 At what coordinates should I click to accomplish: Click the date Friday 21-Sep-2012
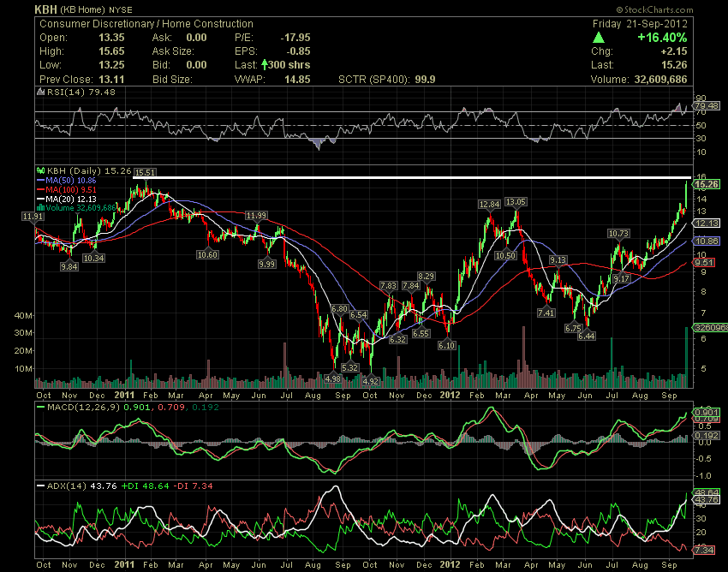(x=640, y=24)
